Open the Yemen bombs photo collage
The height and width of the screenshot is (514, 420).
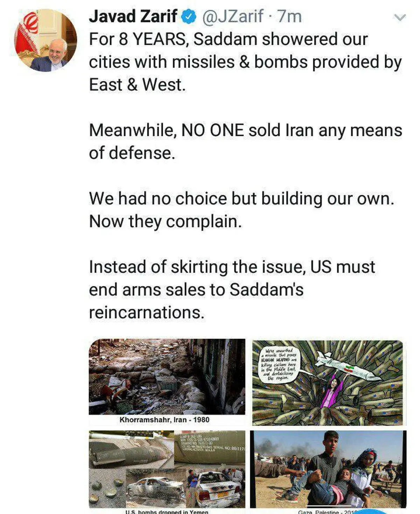pos(167,469)
